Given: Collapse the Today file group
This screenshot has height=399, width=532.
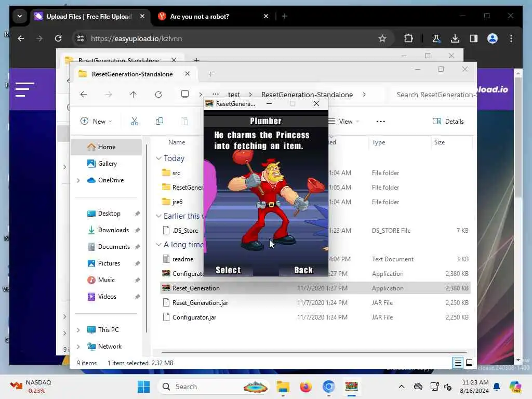Looking at the screenshot, I should (158, 158).
